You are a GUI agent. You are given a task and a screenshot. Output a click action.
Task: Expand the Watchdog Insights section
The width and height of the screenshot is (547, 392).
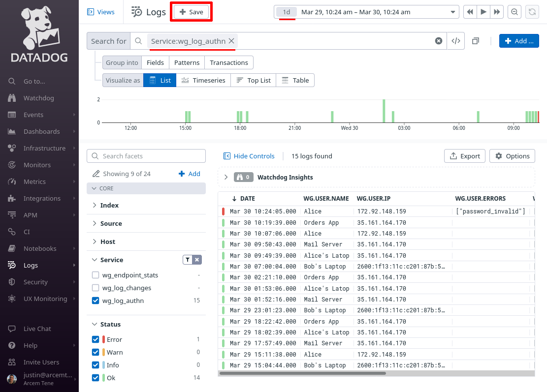pyautogui.click(x=226, y=177)
